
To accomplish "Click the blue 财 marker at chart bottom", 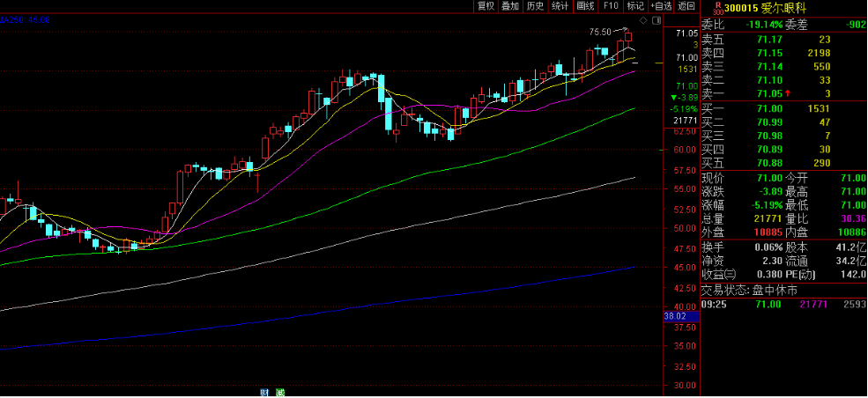I will point(263,392).
